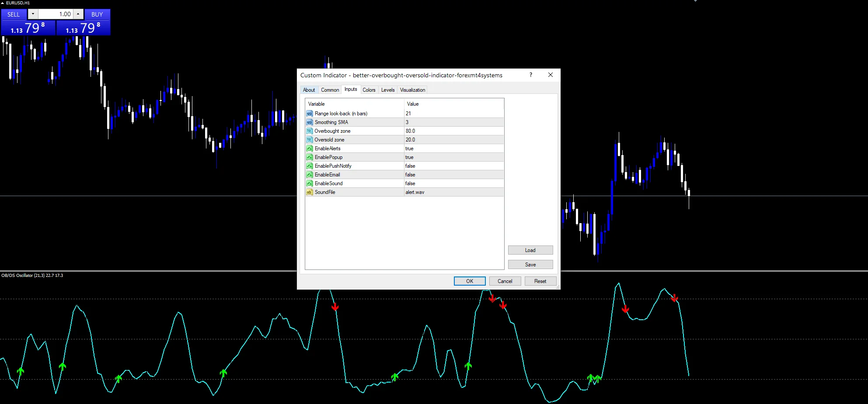Select the Inputs tab
The image size is (868, 404).
(351, 89)
